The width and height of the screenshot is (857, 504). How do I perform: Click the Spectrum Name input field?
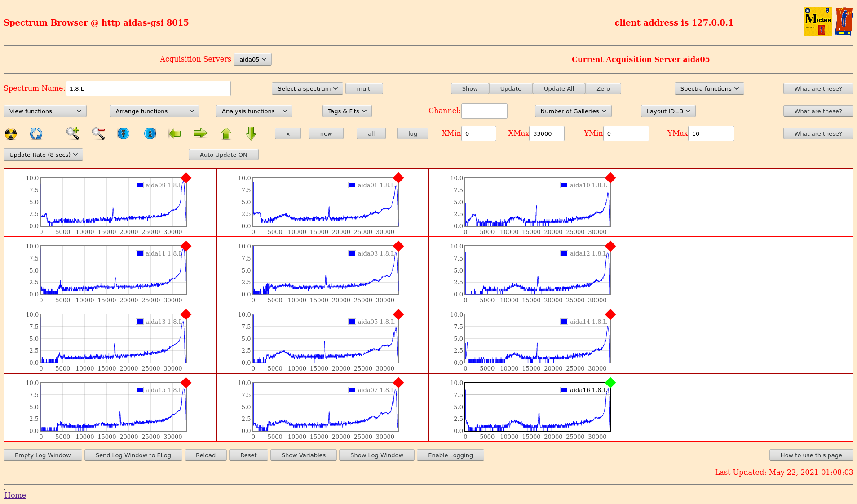pos(148,88)
